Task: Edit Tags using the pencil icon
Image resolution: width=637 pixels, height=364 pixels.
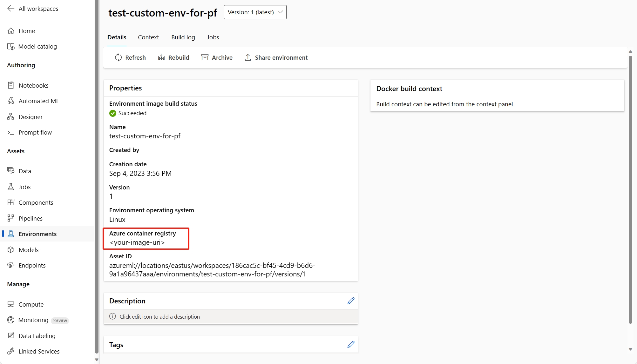Action: point(351,344)
